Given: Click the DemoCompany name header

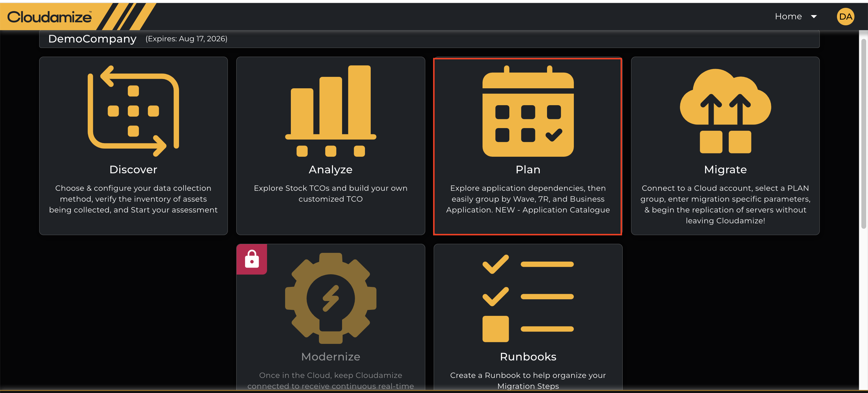Looking at the screenshot, I should (x=92, y=39).
